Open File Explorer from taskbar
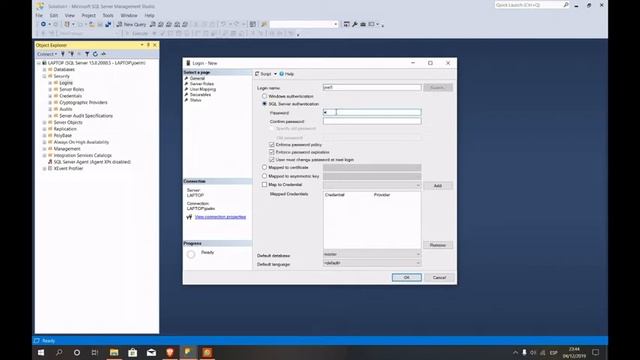Viewport: 640px width, 360px height. pyautogui.click(x=114, y=352)
